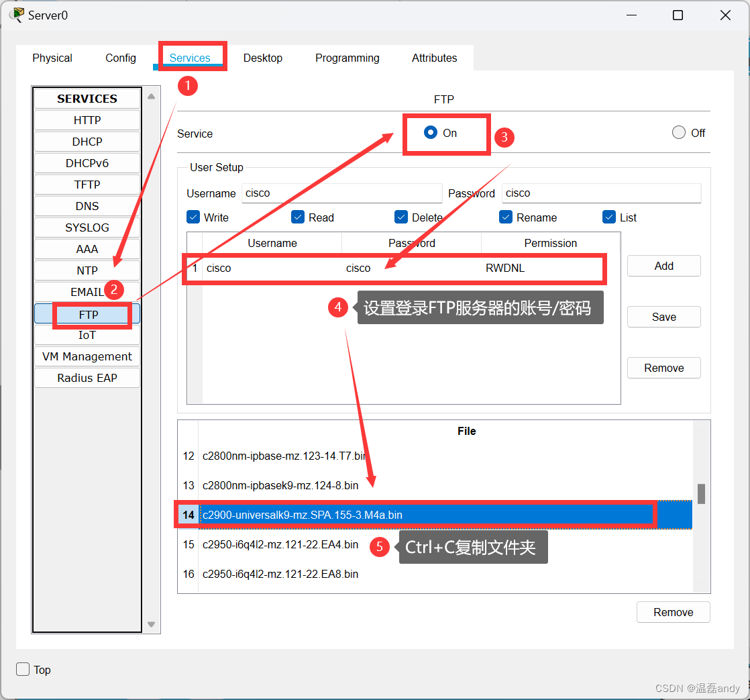Select the FTP service
750x700 pixels.
click(87, 314)
